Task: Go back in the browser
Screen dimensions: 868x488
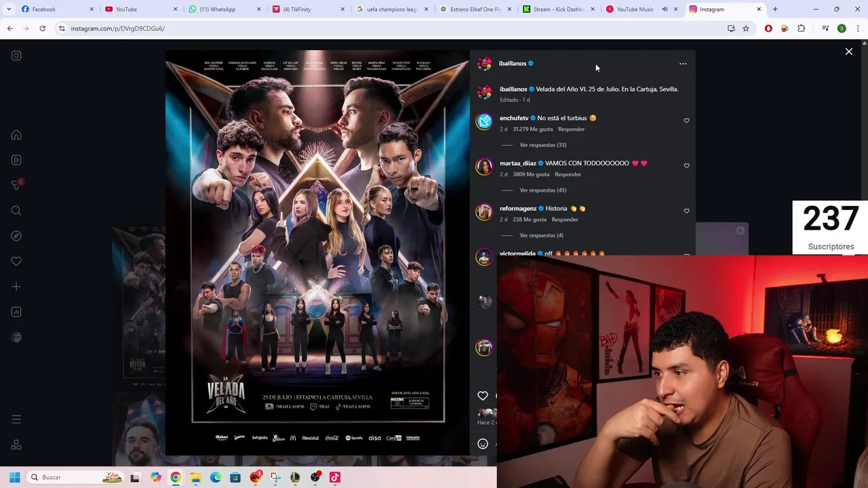Action: (9, 28)
